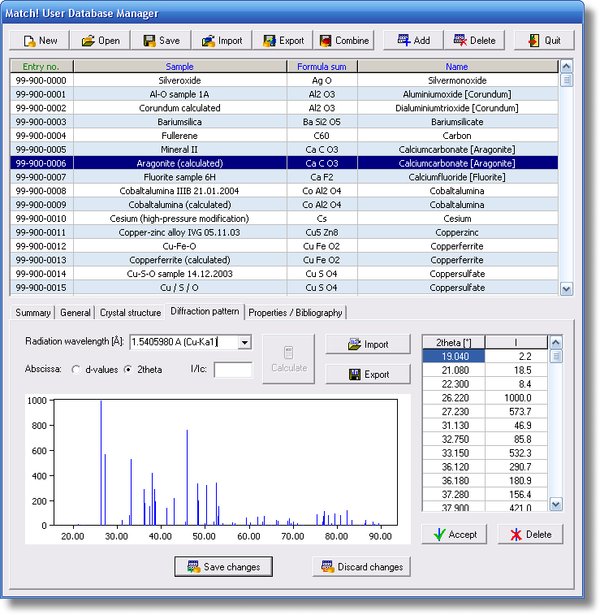
Task: Select the d-values abscissa option
Action: coord(76,369)
